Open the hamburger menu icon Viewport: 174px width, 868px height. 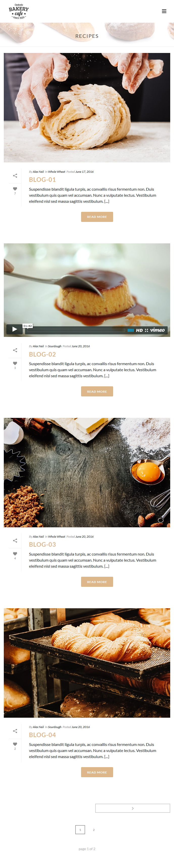[164, 11]
